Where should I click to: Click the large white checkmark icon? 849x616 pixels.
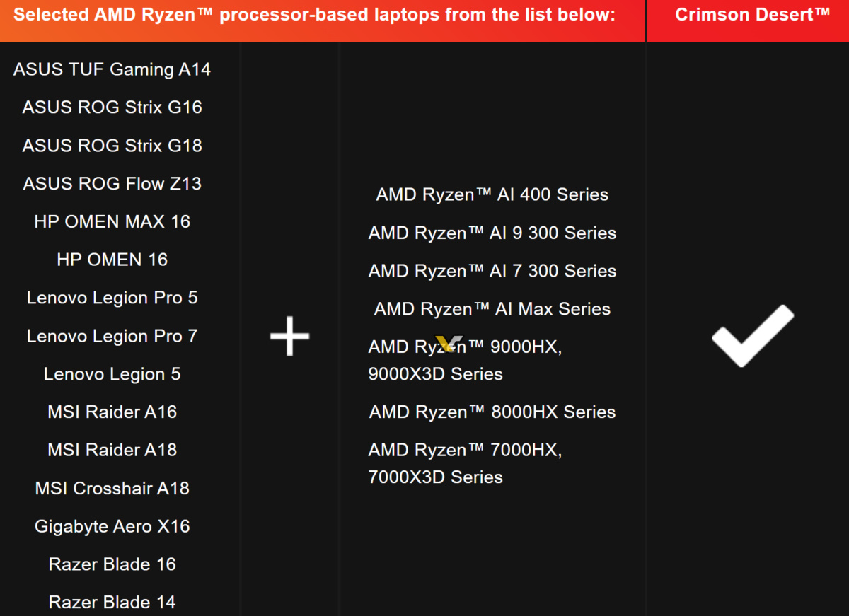tap(752, 336)
